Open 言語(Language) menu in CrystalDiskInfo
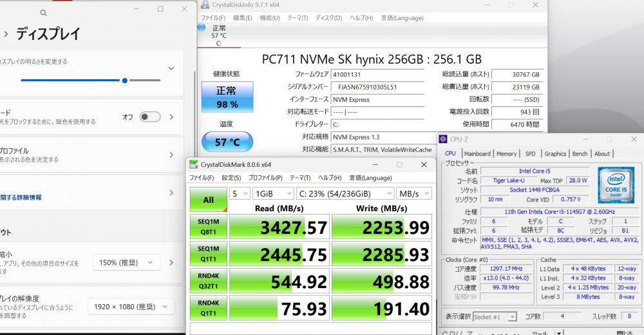 [402, 18]
